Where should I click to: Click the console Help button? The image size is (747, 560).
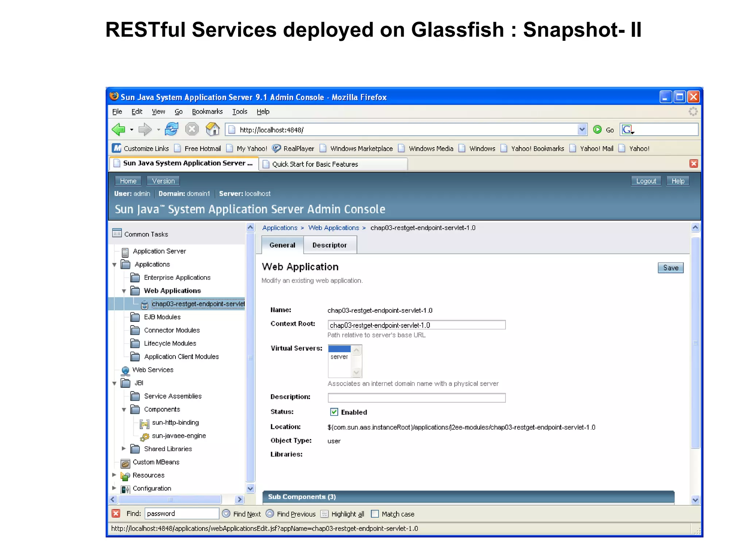pyautogui.click(x=678, y=181)
